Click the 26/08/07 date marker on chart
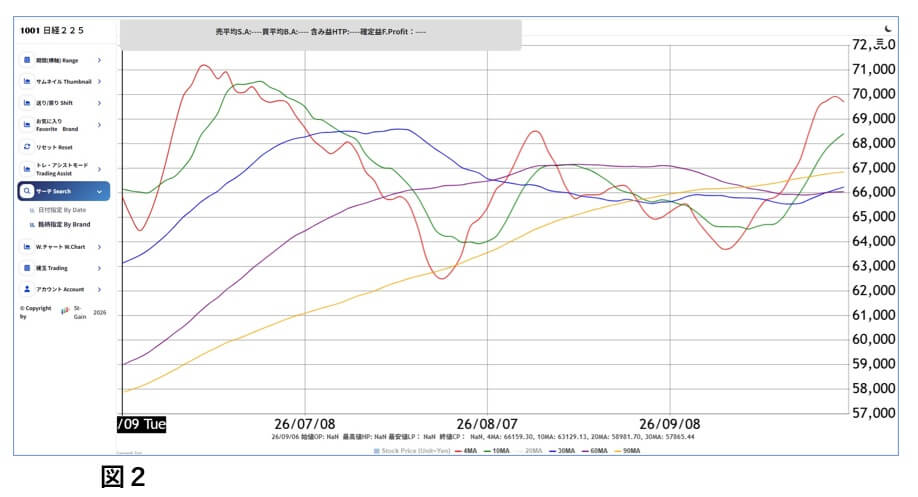Image resolution: width=918 pixels, height=497 pixels. (x=487, y=424)
